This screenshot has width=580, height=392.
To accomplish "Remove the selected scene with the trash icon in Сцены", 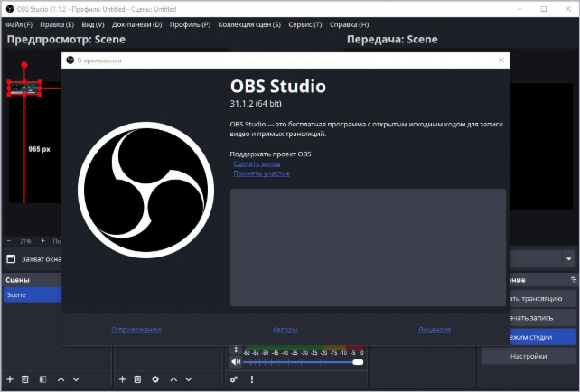I will 24,379.
